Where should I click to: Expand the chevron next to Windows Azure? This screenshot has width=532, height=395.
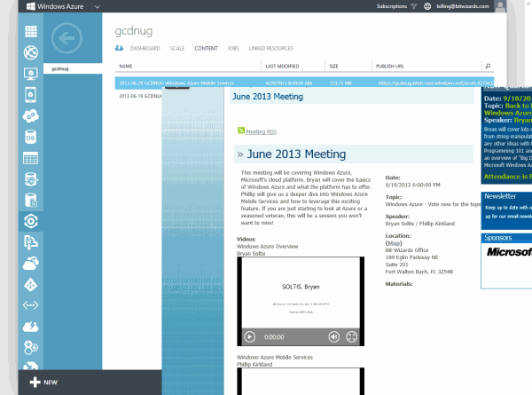(97, 7)
